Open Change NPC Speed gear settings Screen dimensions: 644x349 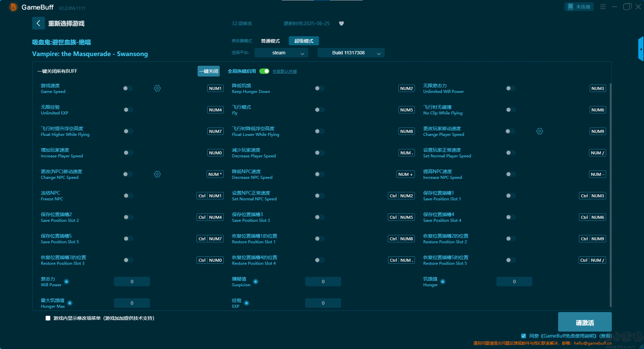(157, 174)
